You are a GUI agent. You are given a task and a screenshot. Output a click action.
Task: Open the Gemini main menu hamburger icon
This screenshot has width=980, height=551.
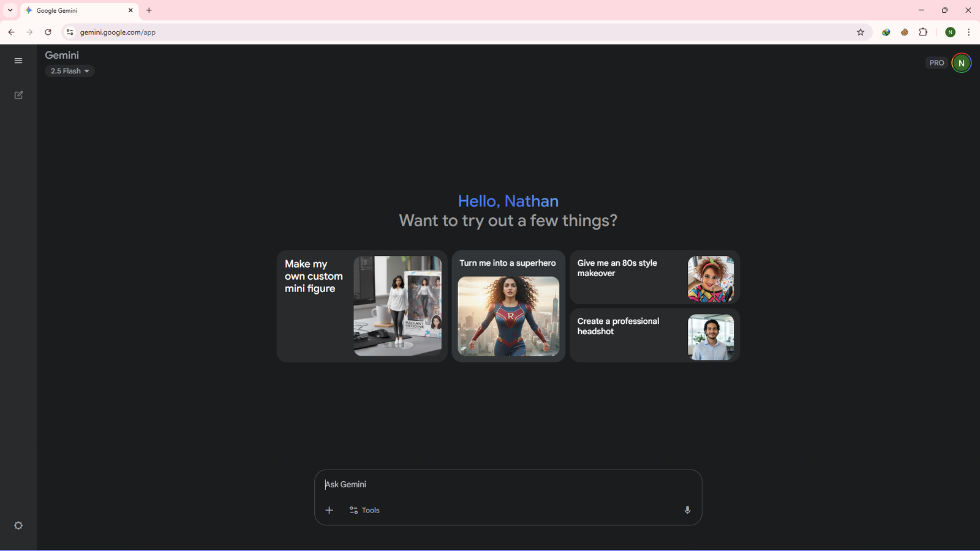point(18,61)
